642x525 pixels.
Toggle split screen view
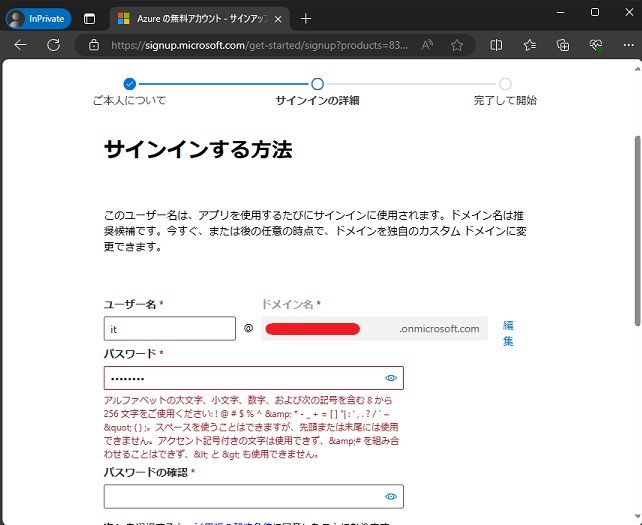pos(496,45)
